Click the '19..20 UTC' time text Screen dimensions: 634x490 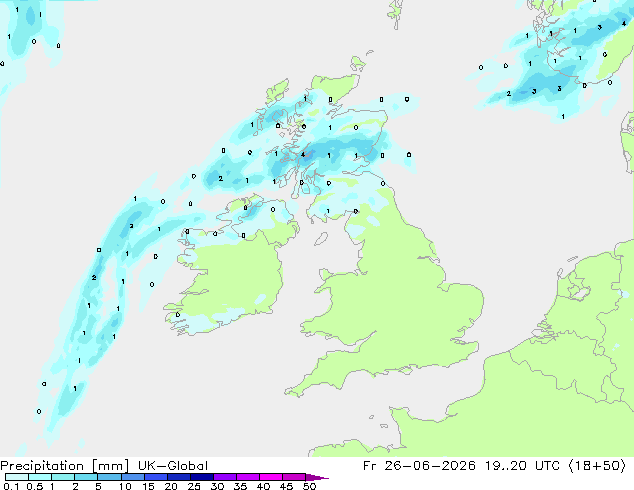(x=522, y=466)
